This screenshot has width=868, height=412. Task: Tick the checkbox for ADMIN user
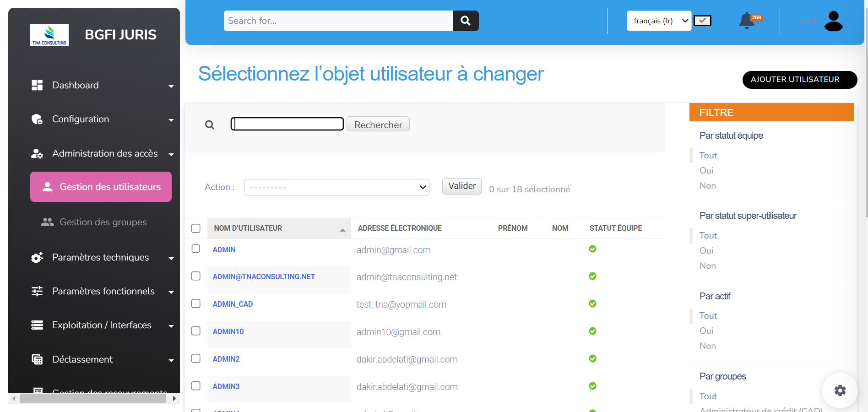click(196, 249)
